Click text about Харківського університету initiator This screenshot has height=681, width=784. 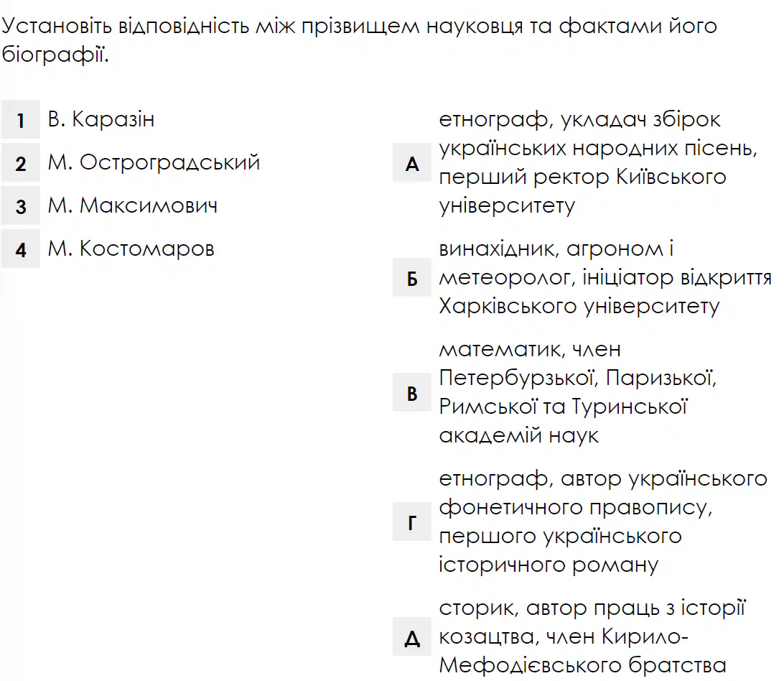[x=605, y=278]
